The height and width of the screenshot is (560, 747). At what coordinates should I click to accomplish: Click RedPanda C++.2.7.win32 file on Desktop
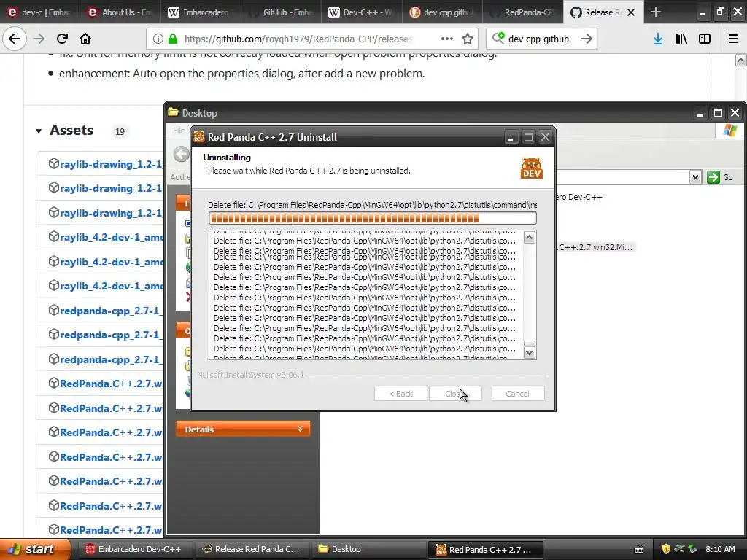click(x=595, y=247)
